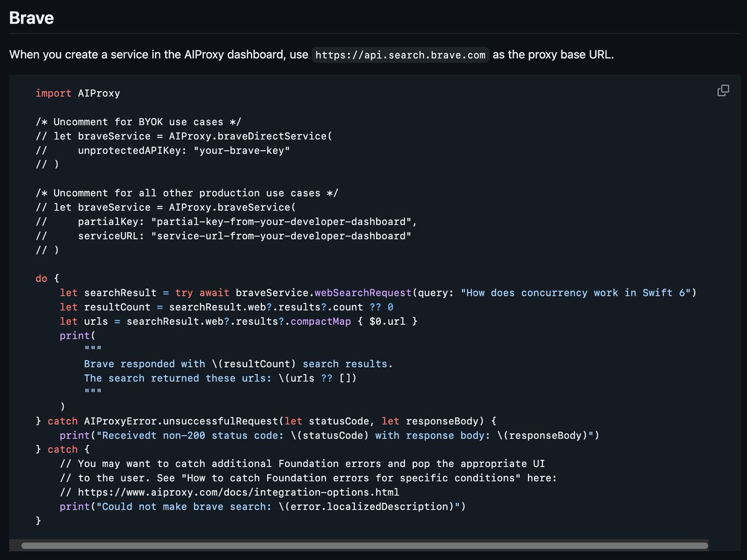Viewport: 747px width, 560px height.
Task: Click the Brave section heading
Action: coord(32,18)
